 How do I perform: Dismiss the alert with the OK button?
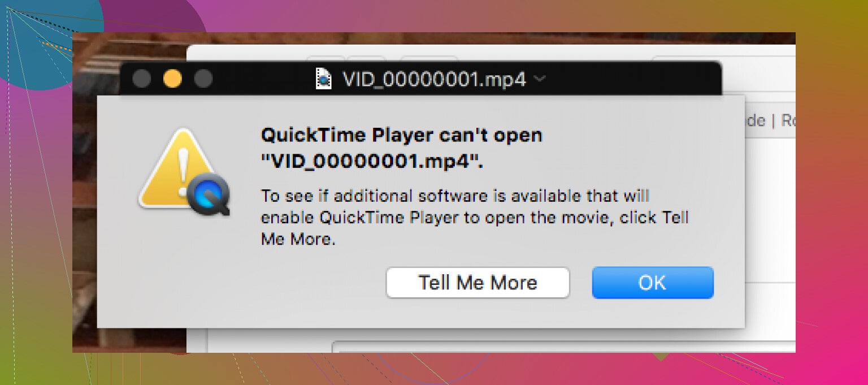(653, 283)
